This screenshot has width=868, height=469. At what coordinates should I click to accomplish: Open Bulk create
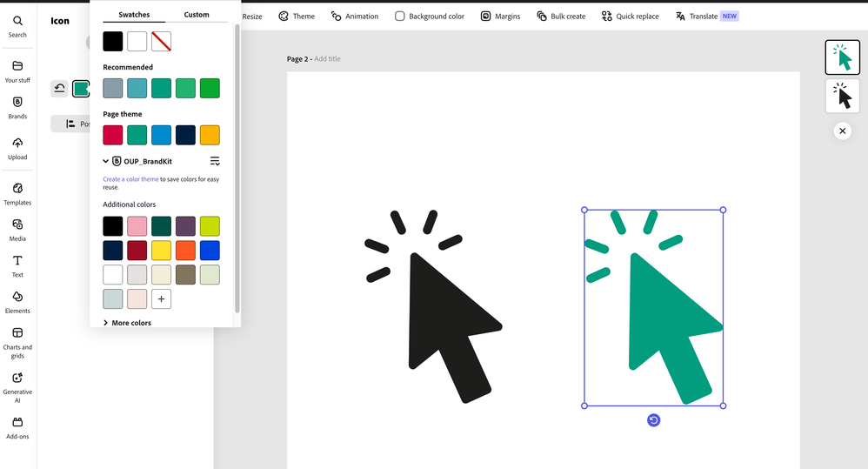(561, 16)
